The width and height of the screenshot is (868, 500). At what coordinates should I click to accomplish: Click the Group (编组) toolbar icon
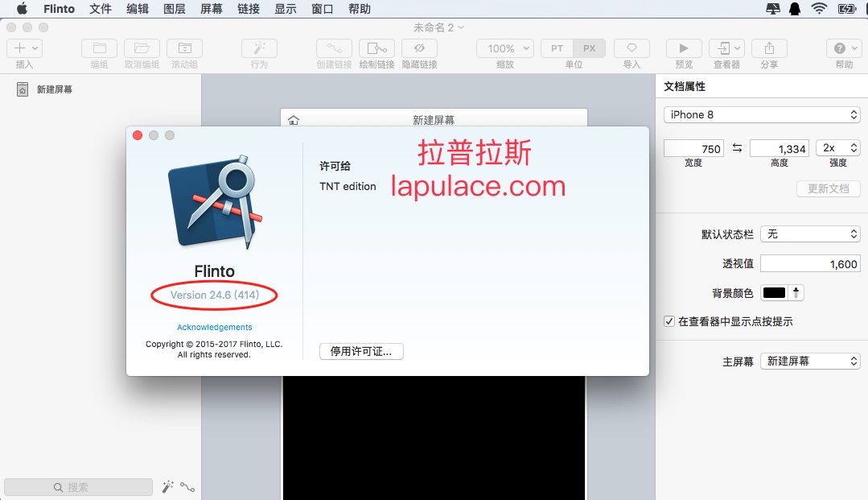(99, 48)
